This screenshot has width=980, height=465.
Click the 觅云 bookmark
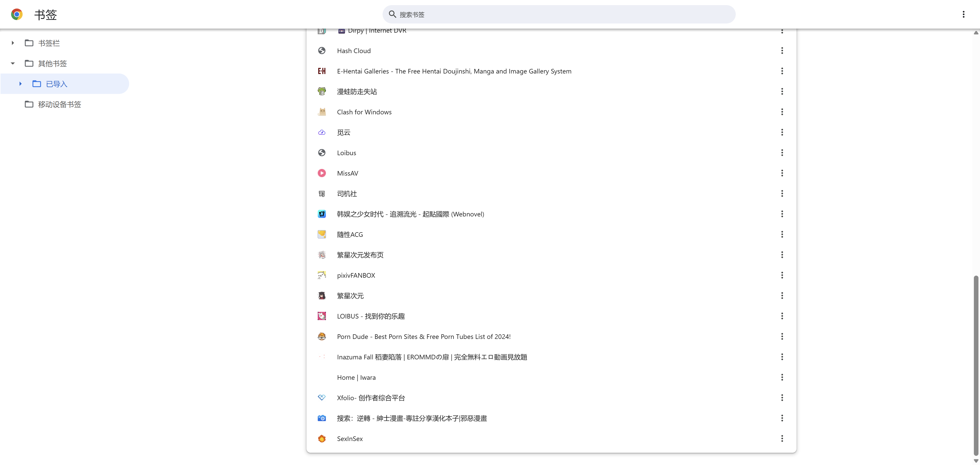[x=344, y=132]
